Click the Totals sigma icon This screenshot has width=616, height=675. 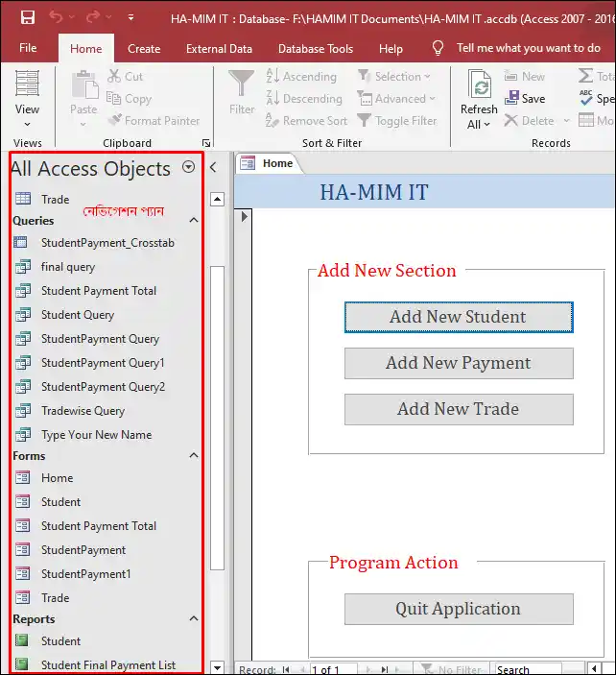click(585, 76)
